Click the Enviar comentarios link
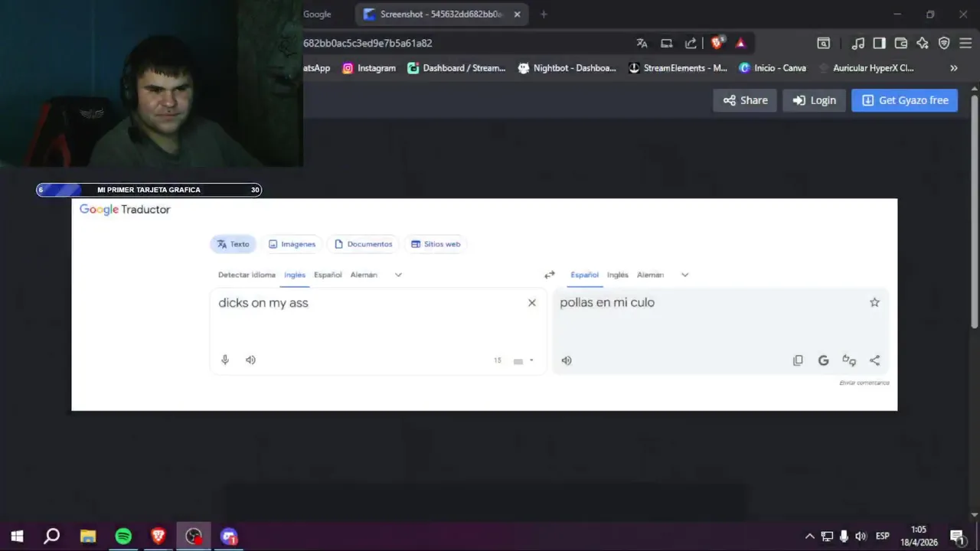This screenshot has width=980, height=551. pyautogui.click(x=864, y=383)
